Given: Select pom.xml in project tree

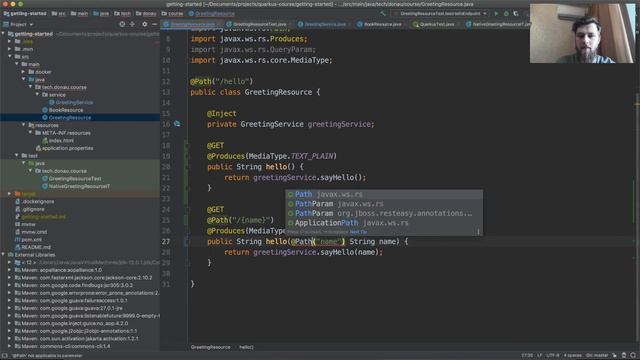Looking at the screenshot, I should tap(31, 240).
